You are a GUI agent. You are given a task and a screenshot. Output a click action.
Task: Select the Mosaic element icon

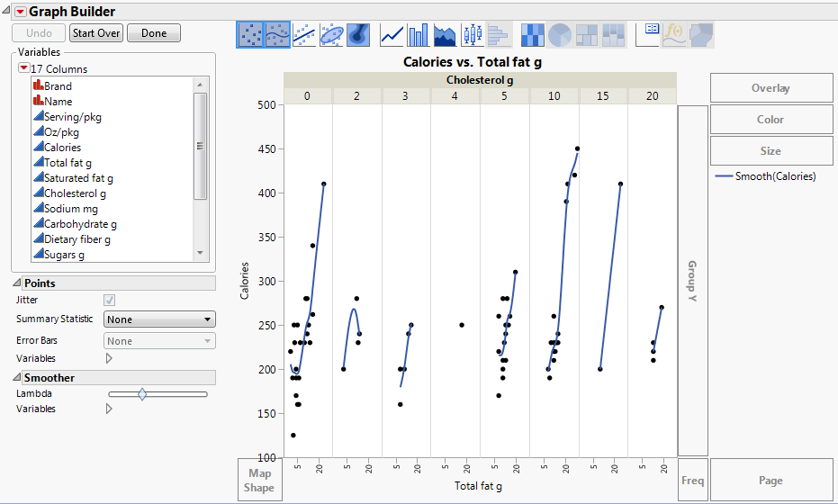pyautogui.click(x=613, y=35)
